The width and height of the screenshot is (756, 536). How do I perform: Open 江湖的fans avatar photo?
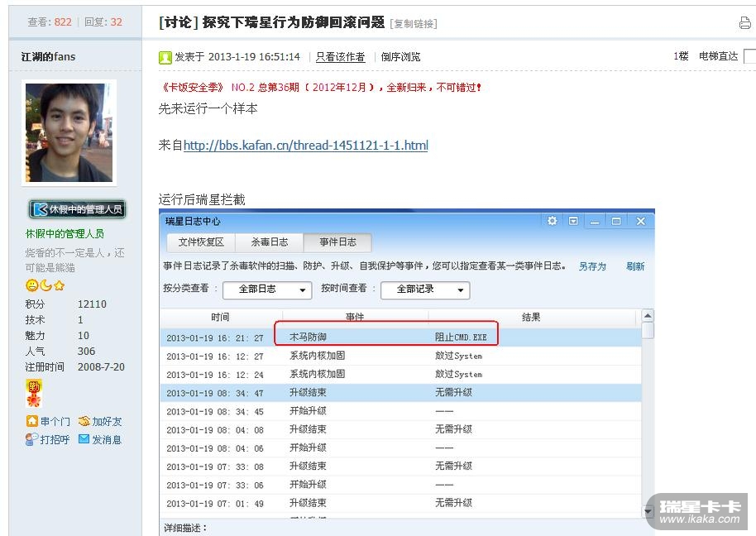tap(69, 132)
